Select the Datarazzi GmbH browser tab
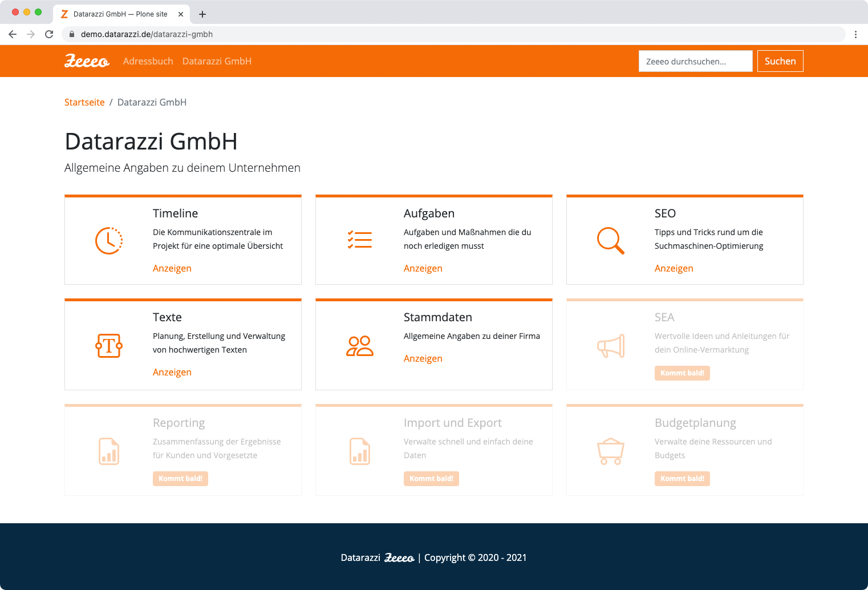868x590 pixels. [121, 14]
